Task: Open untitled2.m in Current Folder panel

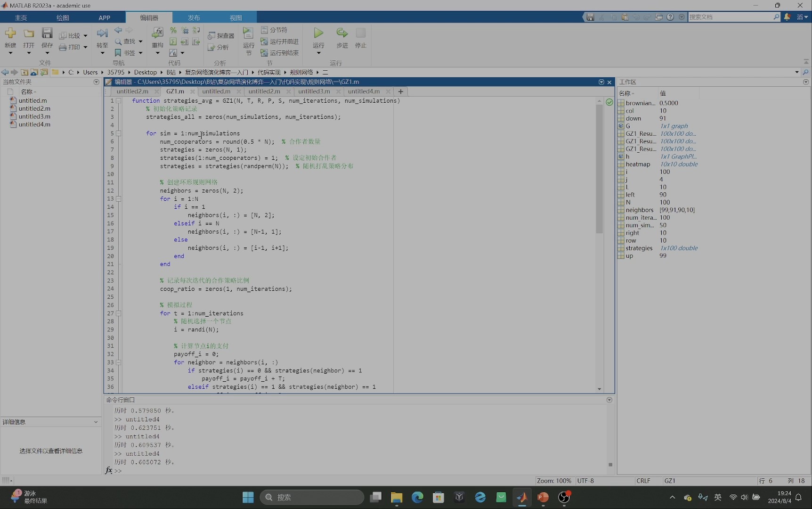Action: coord(34,108)
